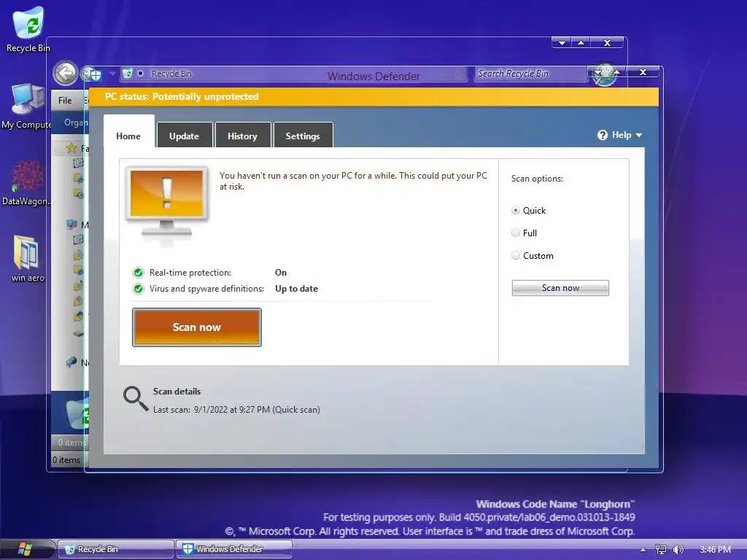Click the green check beside Virus and spyware definitions

pyautogui.click(x=138, y=289)
